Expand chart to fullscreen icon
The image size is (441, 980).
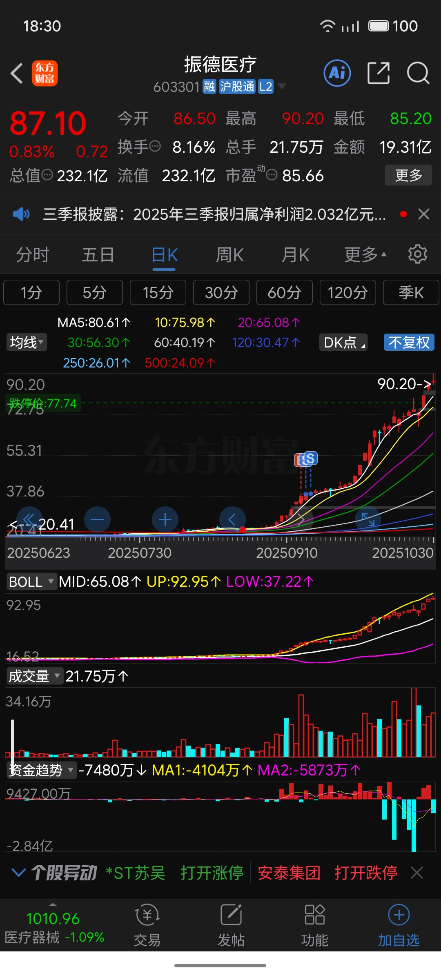(368, 519)
